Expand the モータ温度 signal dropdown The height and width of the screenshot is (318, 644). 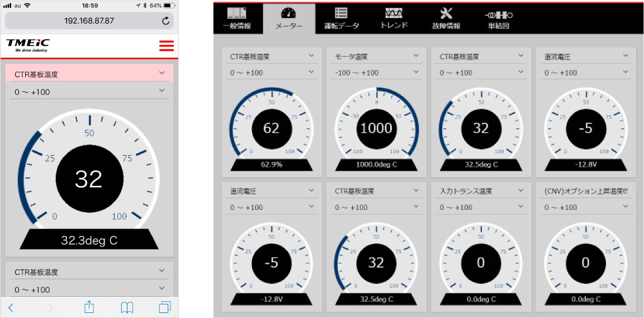coord(376,56)
